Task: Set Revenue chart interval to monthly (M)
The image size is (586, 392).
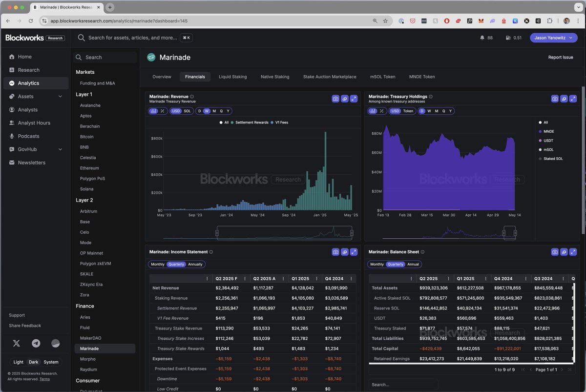Action: [x=214, y=111]
